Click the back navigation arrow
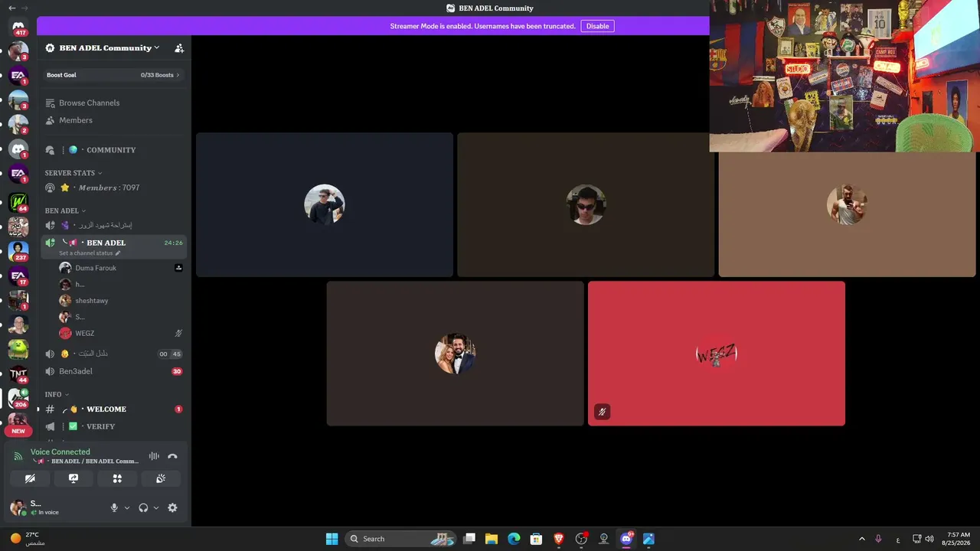The image size is (980, 551). (x=11, y=8)
